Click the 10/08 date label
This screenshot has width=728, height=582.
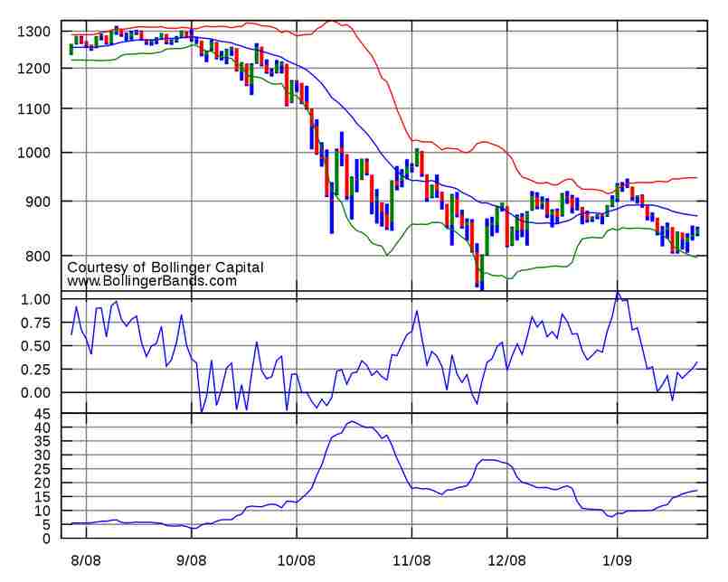(x=297, y=560)
